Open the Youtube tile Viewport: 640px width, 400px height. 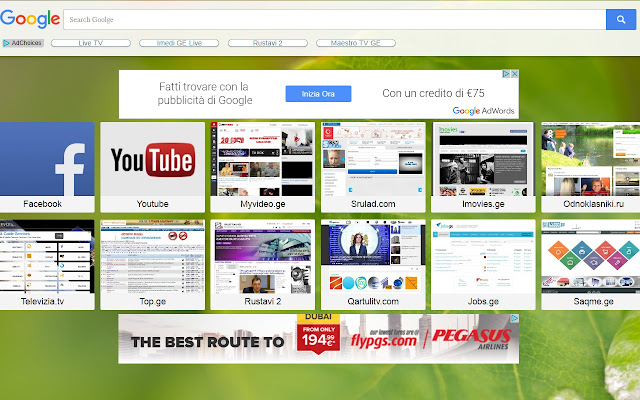[153, 167]
